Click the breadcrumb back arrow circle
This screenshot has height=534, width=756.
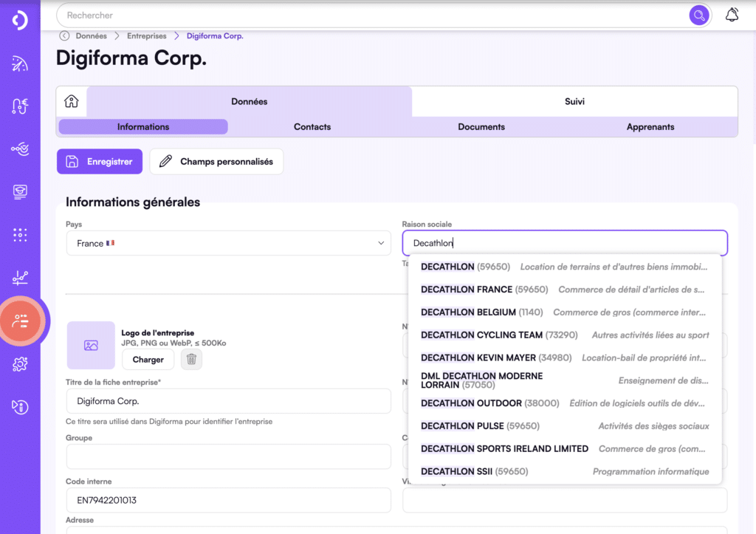click(64, 35)
